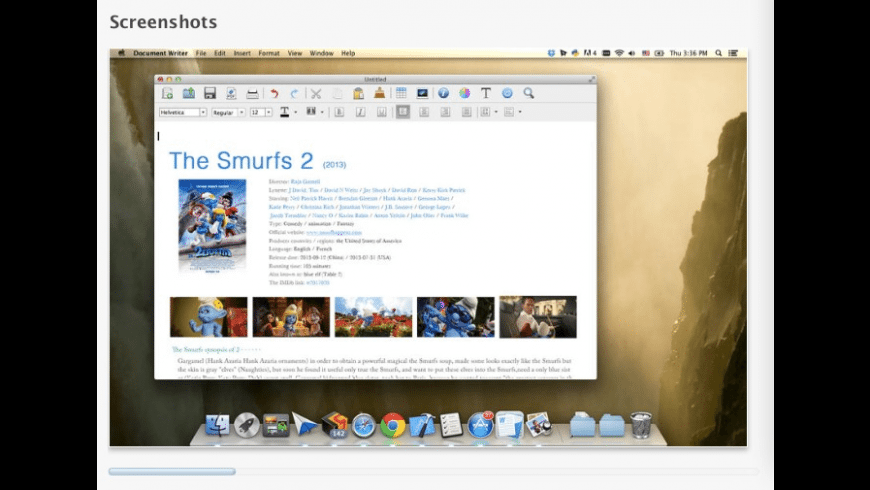This screenshot has width=870, height=490.
Task: Open the blue info inspector icon
Action: tap(443, 93)
